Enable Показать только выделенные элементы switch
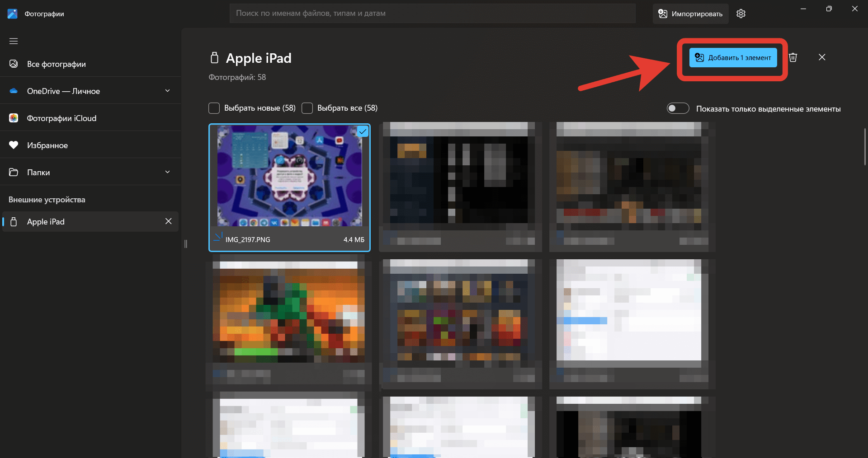The image size is (868, 458). [x=678, y=108]
